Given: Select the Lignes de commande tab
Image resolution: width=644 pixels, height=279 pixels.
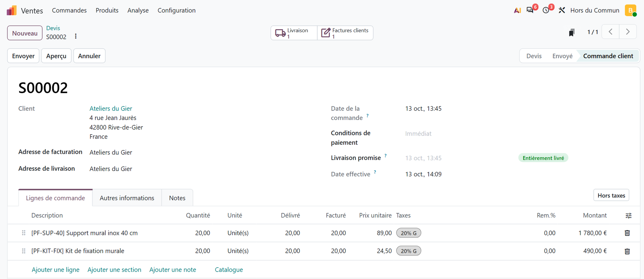Looking at the screenshot, I should pos(55,198).
